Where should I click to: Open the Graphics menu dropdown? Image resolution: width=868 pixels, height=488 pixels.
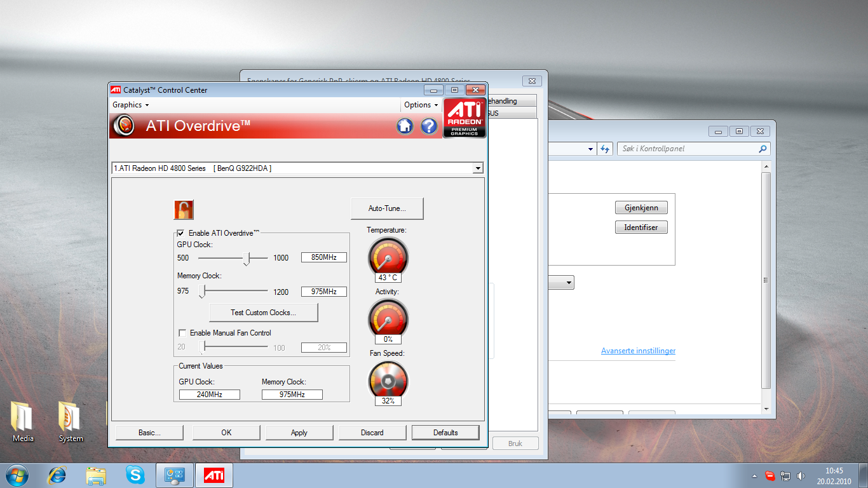point(130,105)
